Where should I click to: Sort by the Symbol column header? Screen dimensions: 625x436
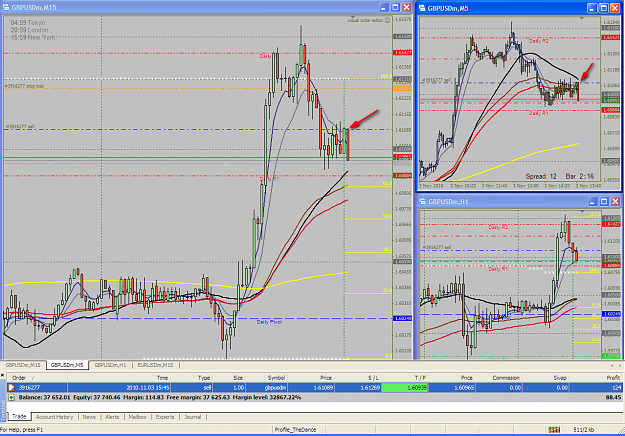(266, 378)
